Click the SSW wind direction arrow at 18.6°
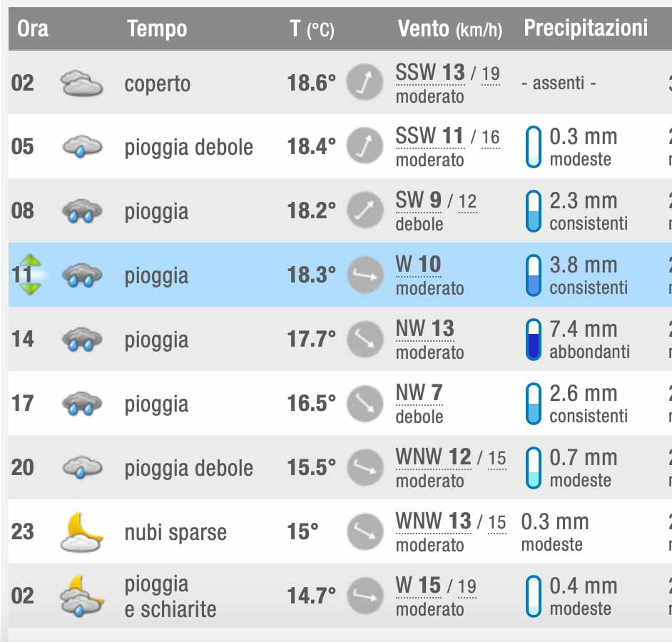Image resolution: width=672 pixels, height=642 pixels. coord(365,82)
